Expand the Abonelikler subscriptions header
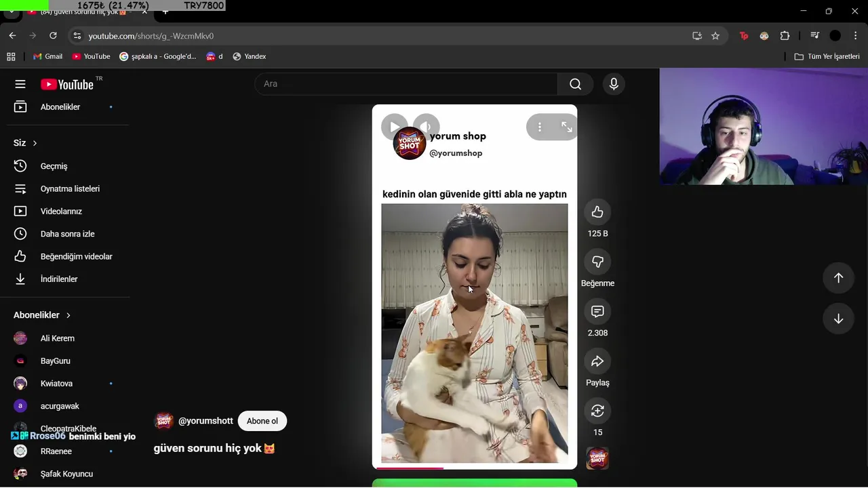This screenshot has width=868, height=488. (x=42, y=315)
